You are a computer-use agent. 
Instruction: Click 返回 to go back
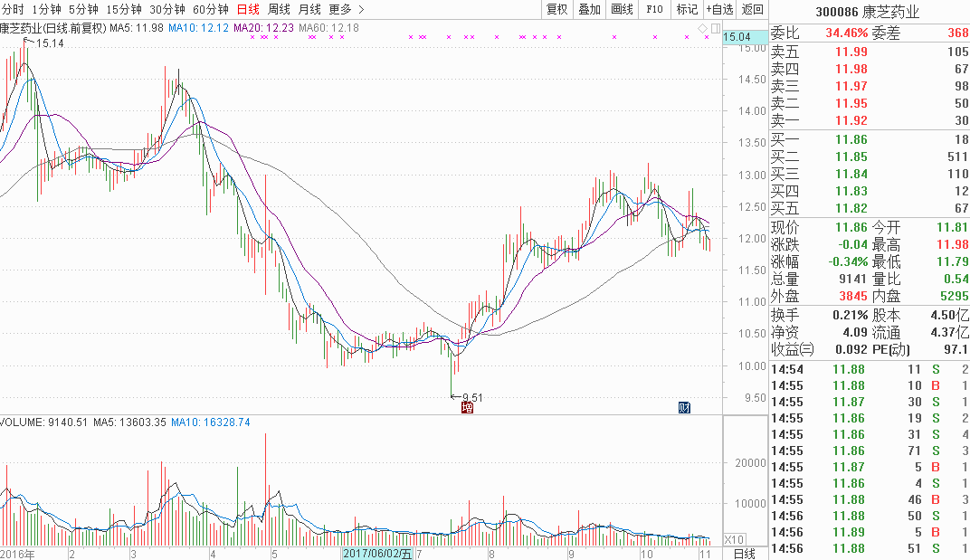click(x=752, y=9)
